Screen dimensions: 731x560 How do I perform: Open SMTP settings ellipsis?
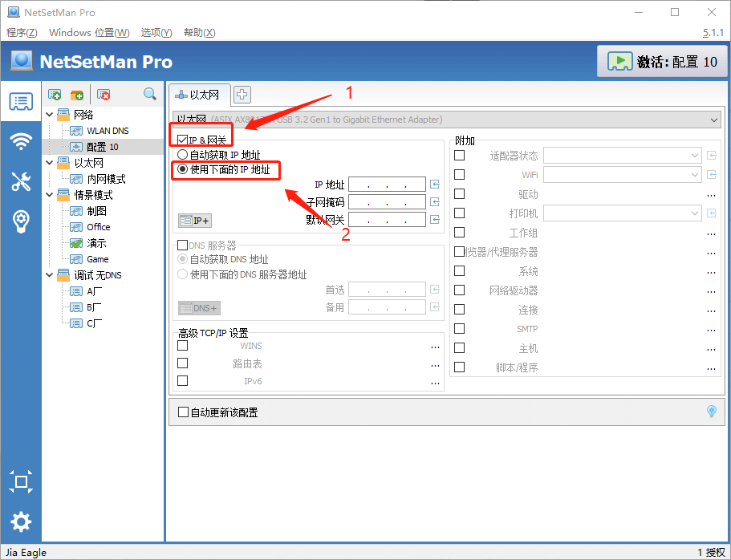coord(711,330)
